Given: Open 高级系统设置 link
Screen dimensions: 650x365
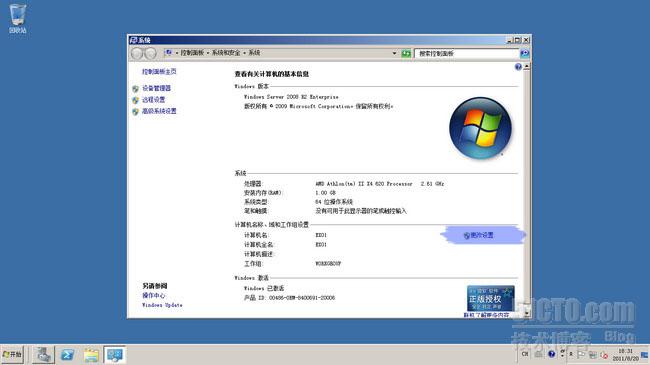Looking at the screenshot, I should pos(159,111).
